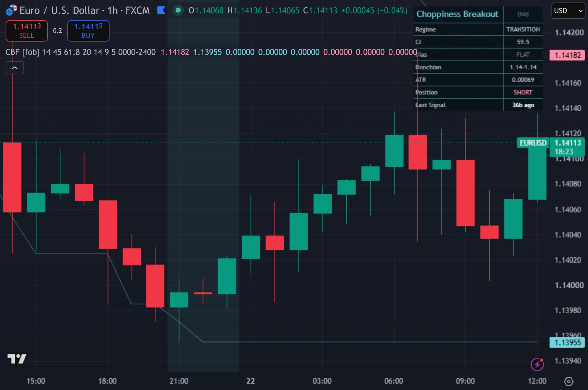The width and height of the screenshot is (588, 390).
Task: Click the CI value 59.5
Action: [523, 42]
